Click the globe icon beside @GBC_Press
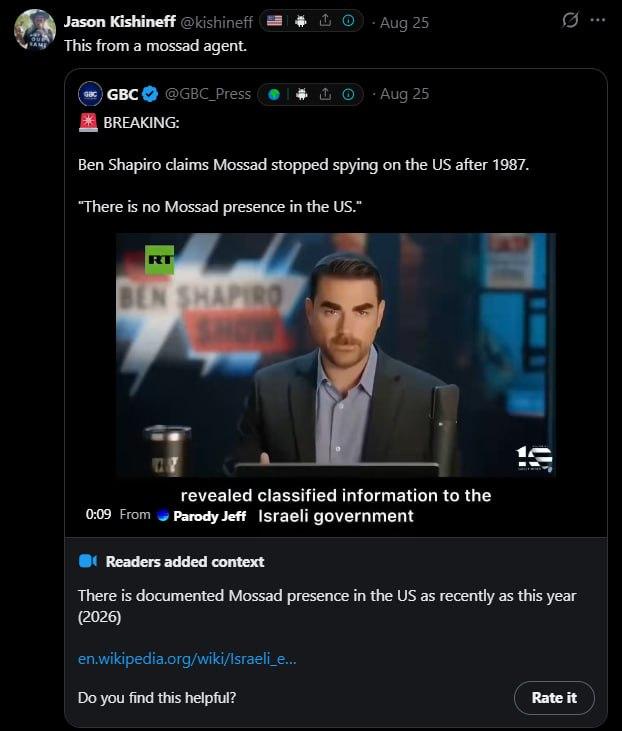Image resolution: width=622 pixels, height=731 pixels. (274, 95)
